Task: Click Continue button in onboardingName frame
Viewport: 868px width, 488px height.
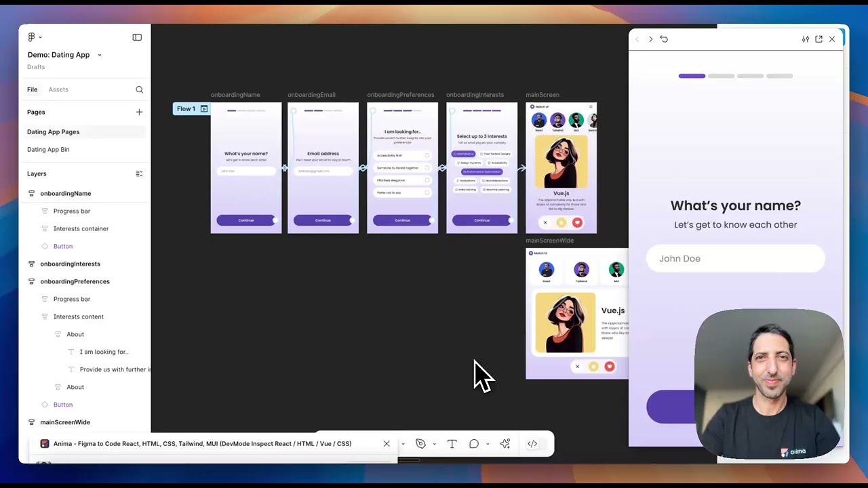Action: [x=245, y=220]
